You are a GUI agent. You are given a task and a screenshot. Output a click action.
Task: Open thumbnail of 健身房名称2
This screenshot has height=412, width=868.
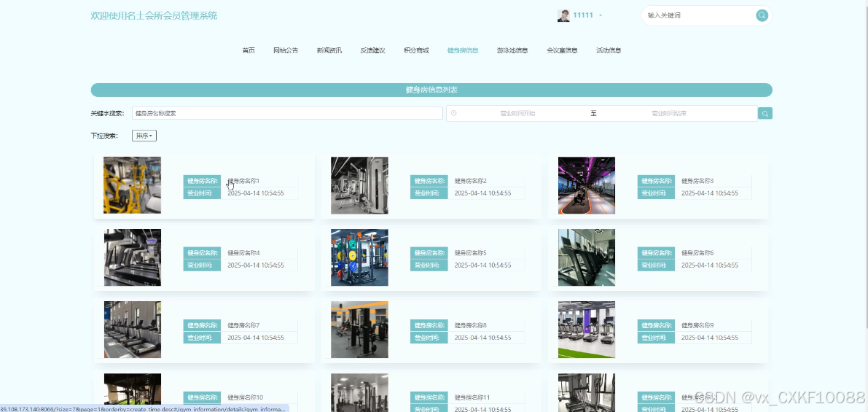point(359,185)
